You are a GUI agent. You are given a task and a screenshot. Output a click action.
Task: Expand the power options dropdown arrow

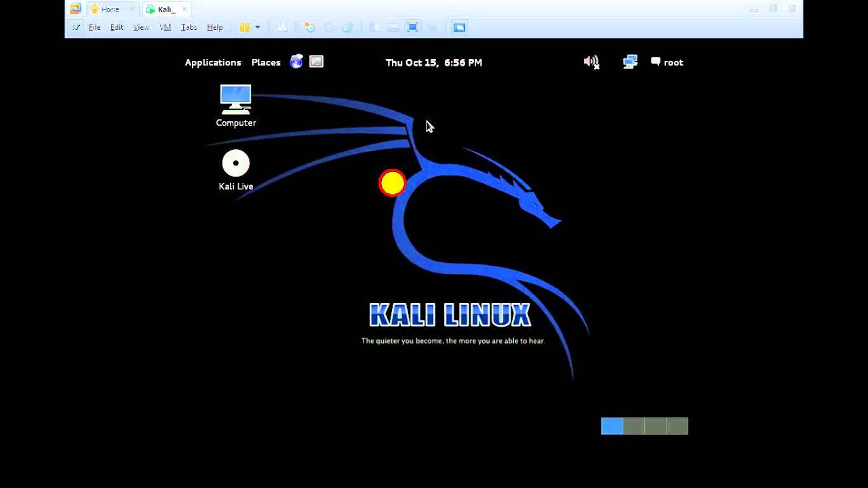tap(258, 27)
